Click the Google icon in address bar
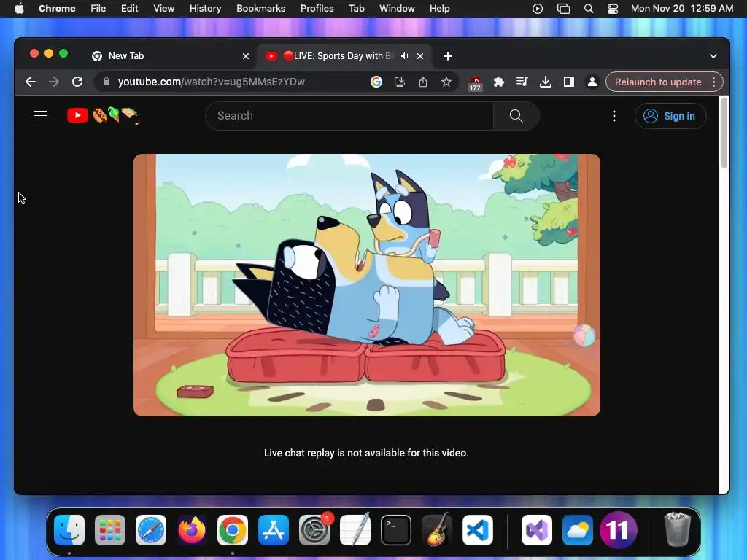Image resolution: width=747 pixels, height=560 pixels. [x=376, y=82]
